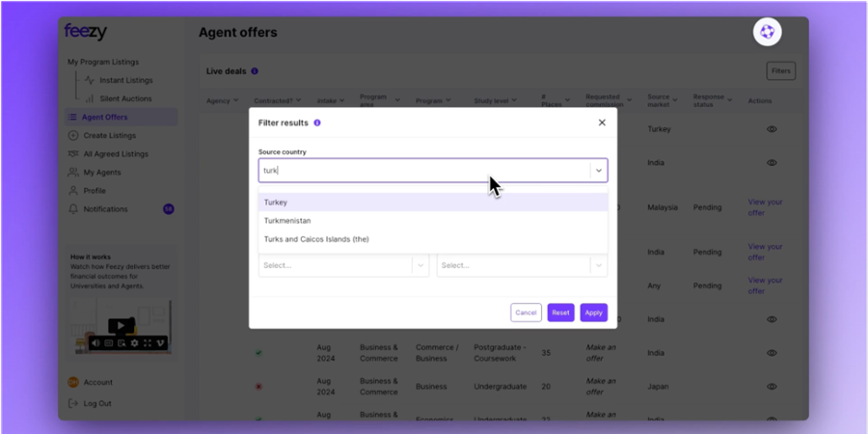Open the circular profile icon at top right
The width and height of the screenshot is (868, 434).
767,32
